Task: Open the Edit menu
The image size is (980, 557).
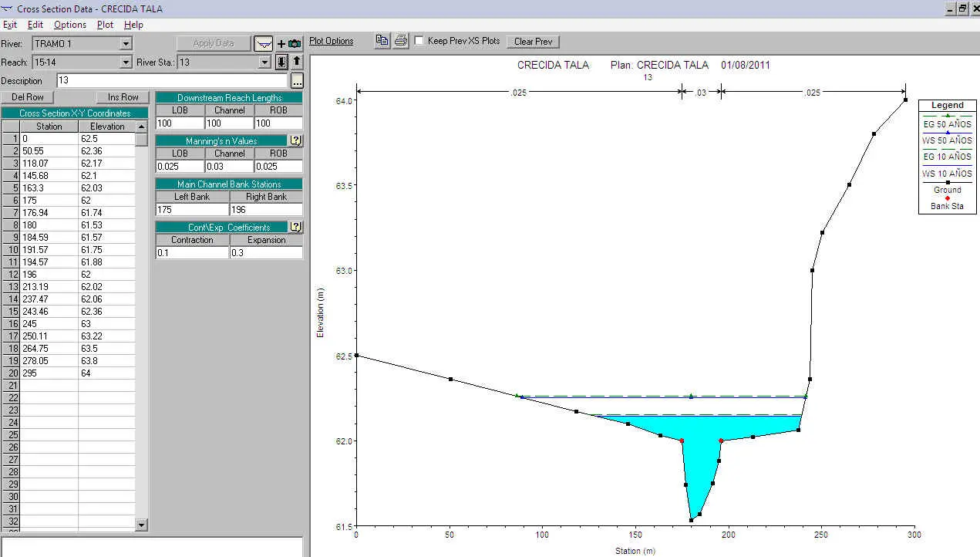Action: click(x=35, y=25)
